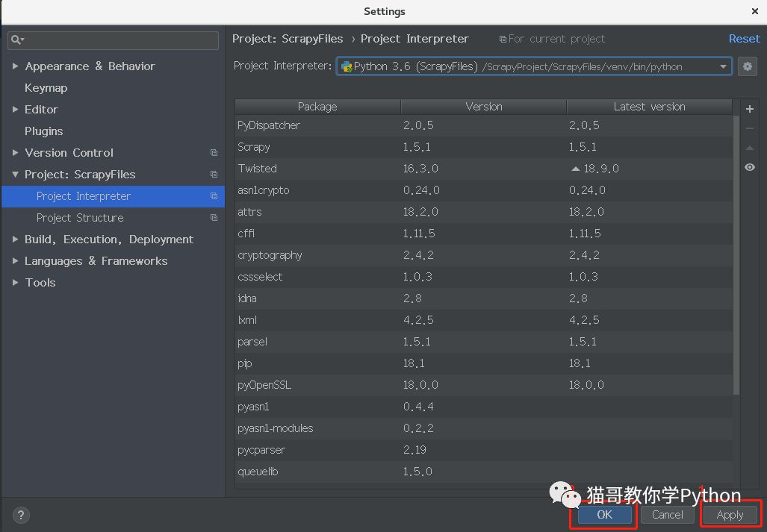
Task: Click the minus icon to uninstall package
Action: (749, 129)
